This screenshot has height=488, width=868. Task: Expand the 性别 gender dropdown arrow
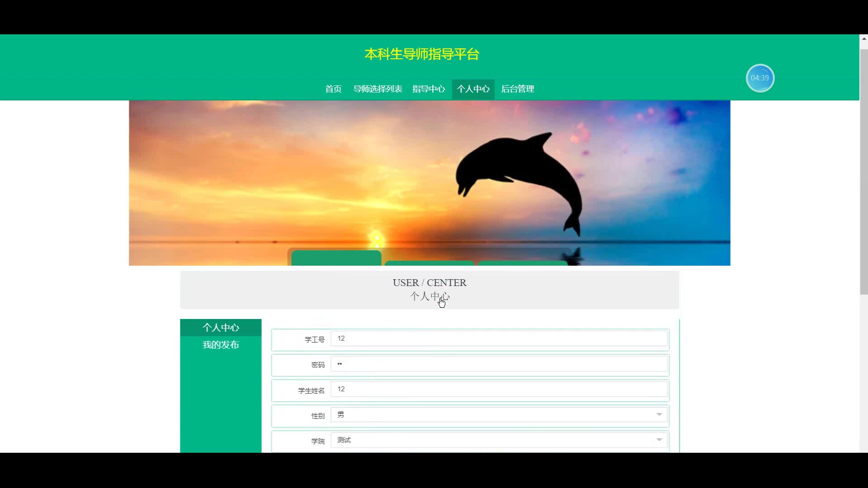pos(659,415)
